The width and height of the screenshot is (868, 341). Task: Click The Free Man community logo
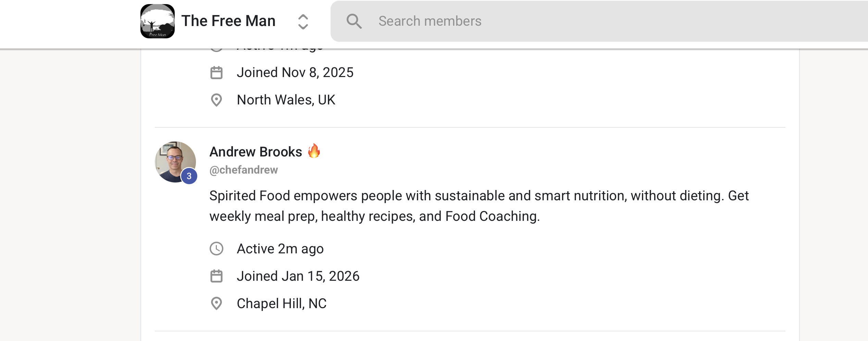point(158,21)
